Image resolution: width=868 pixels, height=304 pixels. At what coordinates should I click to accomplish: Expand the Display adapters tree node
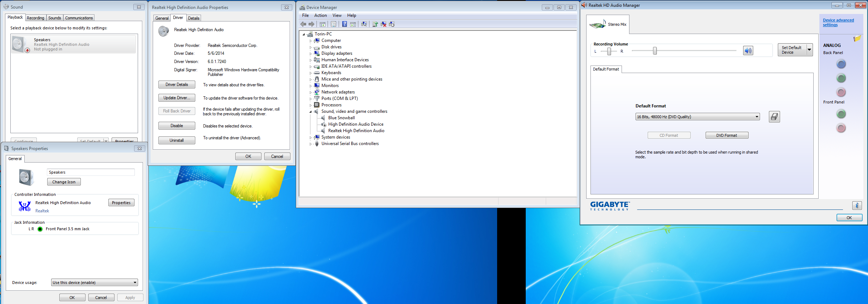click(x=310, y=54)
